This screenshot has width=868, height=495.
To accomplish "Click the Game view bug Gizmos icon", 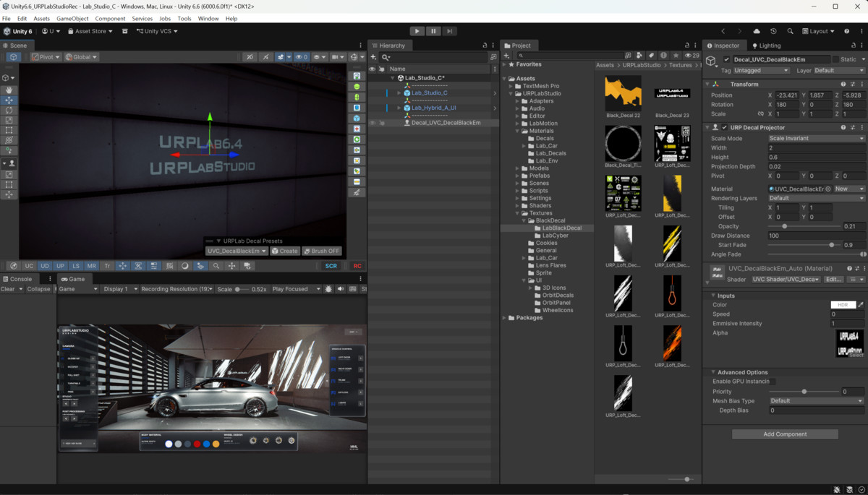I will [329, 289].
